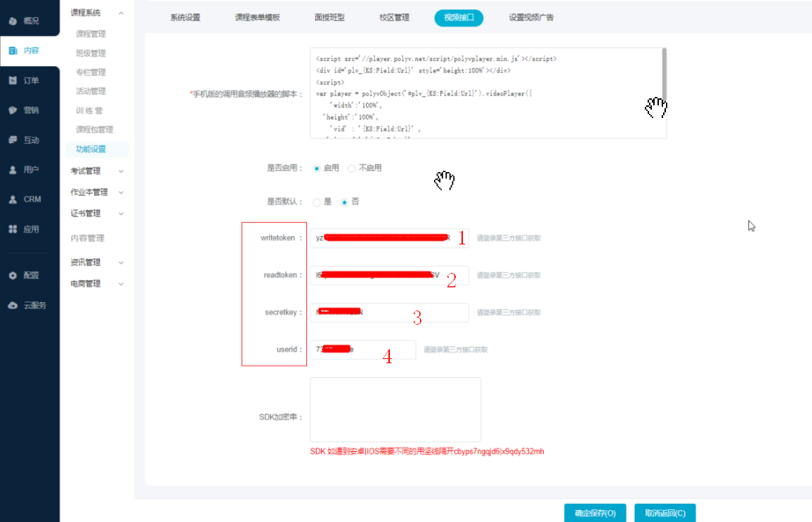Open the 应用 apps grid icon

click(13, 230)
